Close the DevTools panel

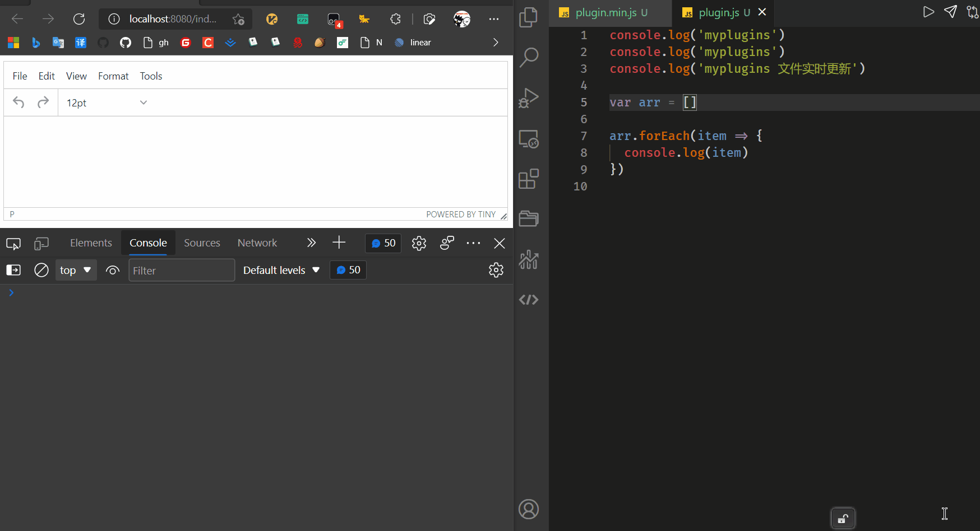tap(500, 243)
